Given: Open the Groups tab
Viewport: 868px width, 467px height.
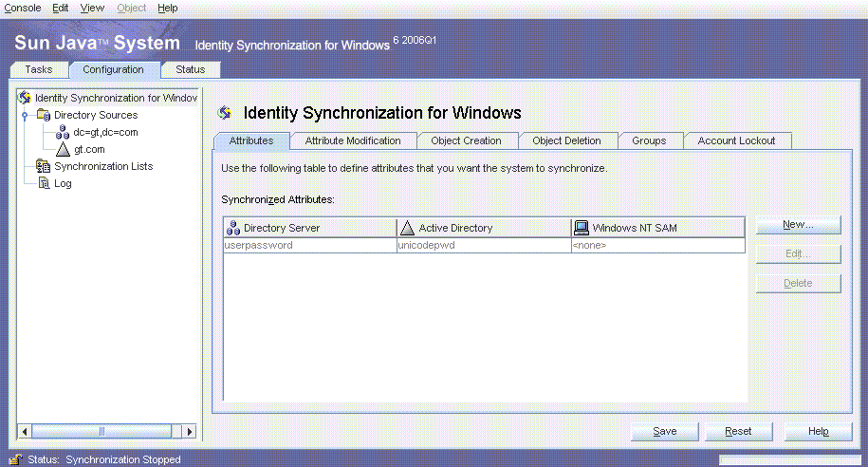Looking at the screenshot, I should [x=649, y=140].
